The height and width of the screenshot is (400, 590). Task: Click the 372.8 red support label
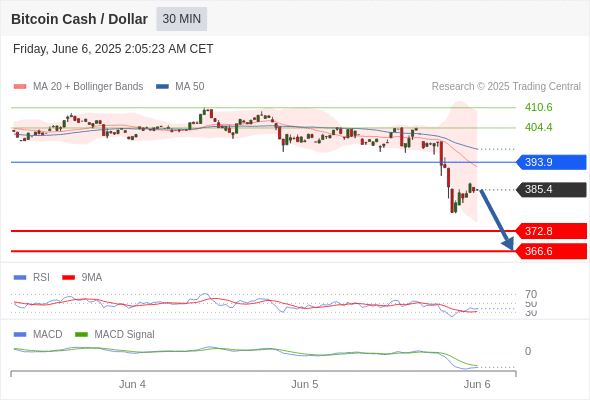[551, 231]
